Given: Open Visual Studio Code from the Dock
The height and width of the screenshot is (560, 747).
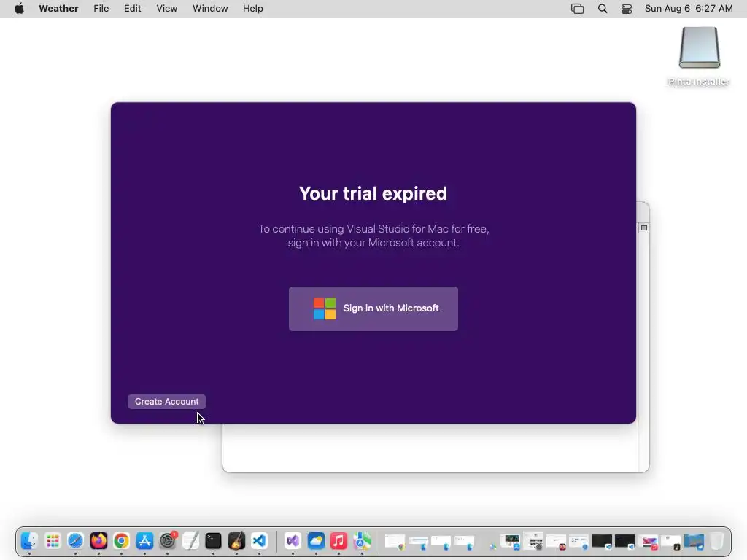Looking at the screenshot, I should click(x=260, y=541).
